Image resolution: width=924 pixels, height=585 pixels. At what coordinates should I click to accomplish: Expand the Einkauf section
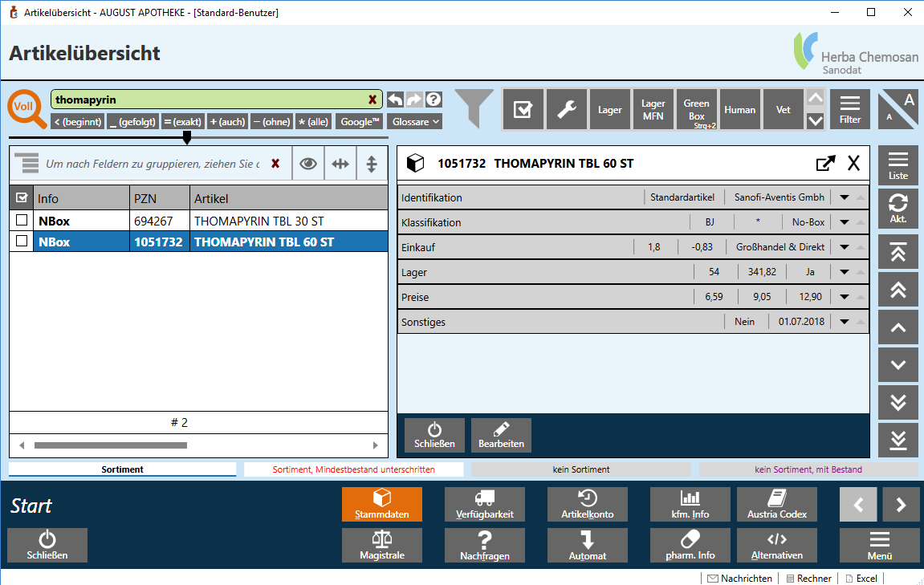tap(845, 247)
